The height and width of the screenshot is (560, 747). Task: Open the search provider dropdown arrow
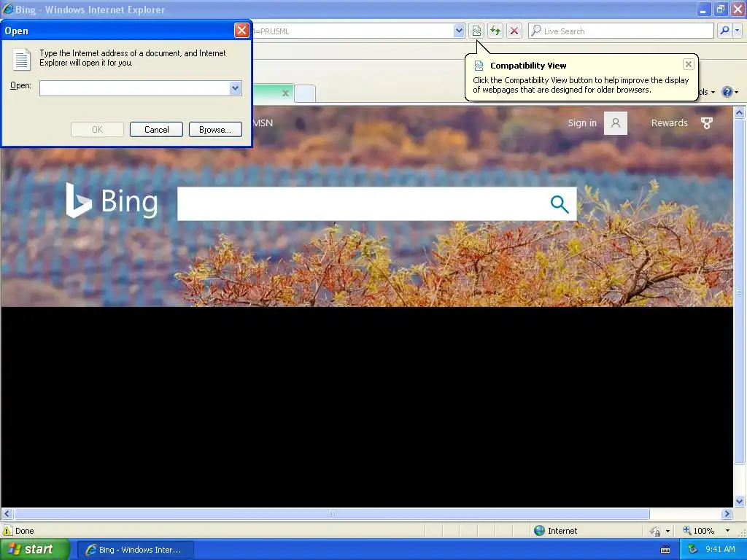click(738, 31)
